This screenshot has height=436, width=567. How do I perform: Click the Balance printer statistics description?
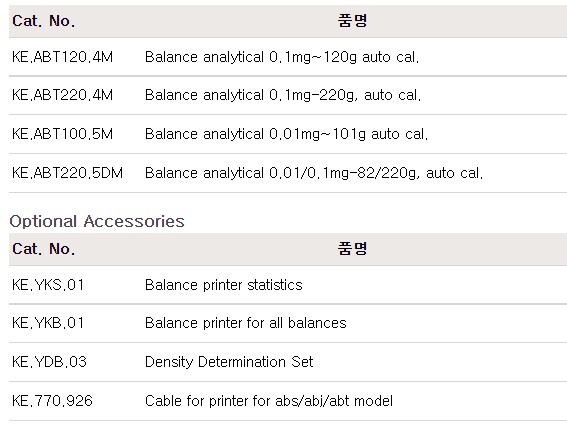pyautogui.click(x=223, y=285)
